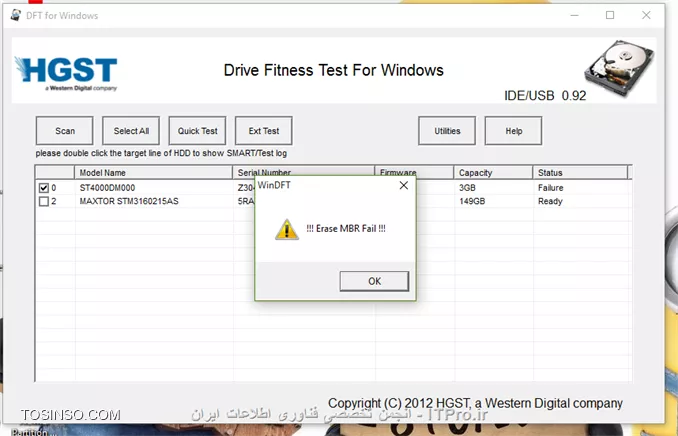Screen dimensions: 678x436
Task: Click the HGST logo
Action: [x=66, y=74]
